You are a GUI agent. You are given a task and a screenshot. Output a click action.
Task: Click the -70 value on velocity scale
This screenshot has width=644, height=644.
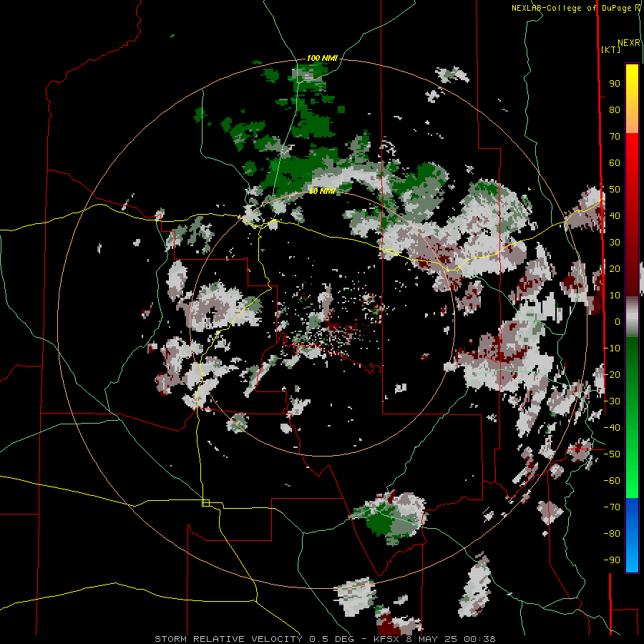(612, 507)
